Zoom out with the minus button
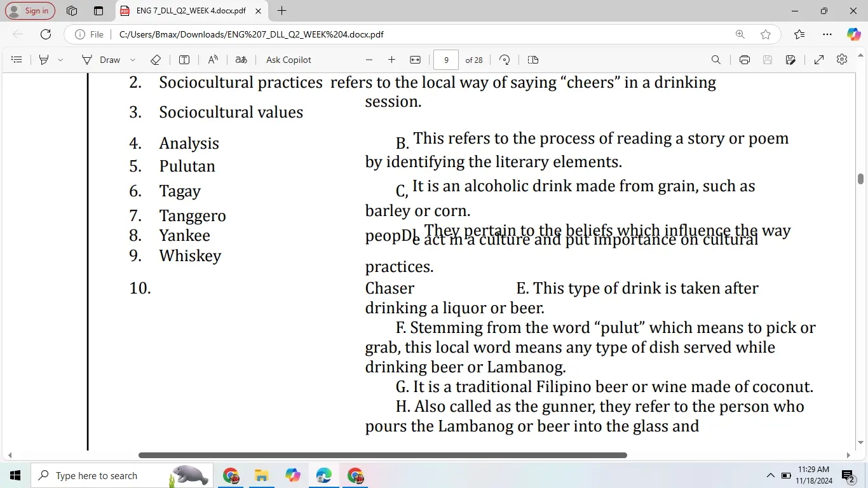868x488 pixels. pos(369,60)
